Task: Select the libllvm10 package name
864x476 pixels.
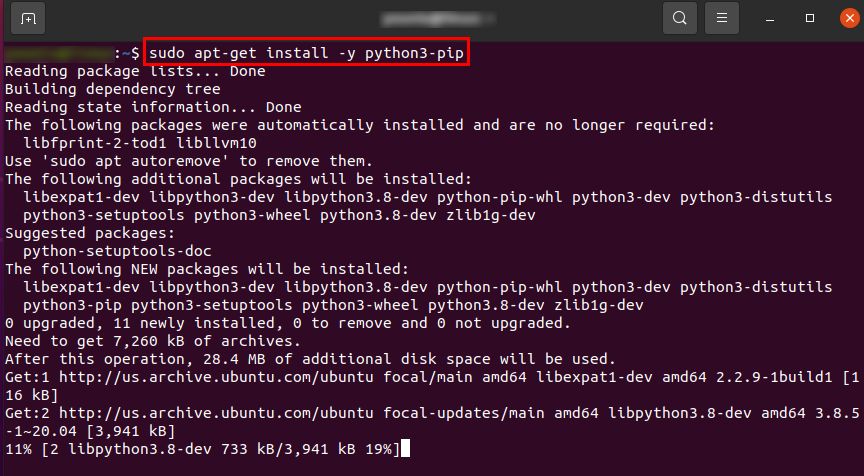Action: pos(217,143)
